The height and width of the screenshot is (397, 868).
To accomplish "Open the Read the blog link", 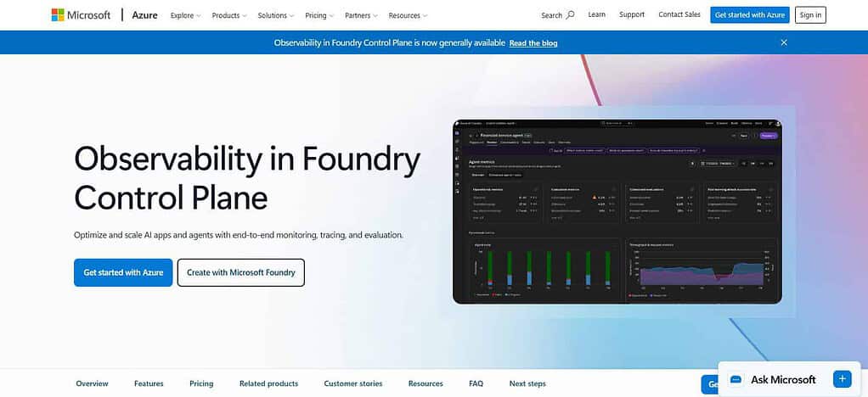I will tap(533, 42).
